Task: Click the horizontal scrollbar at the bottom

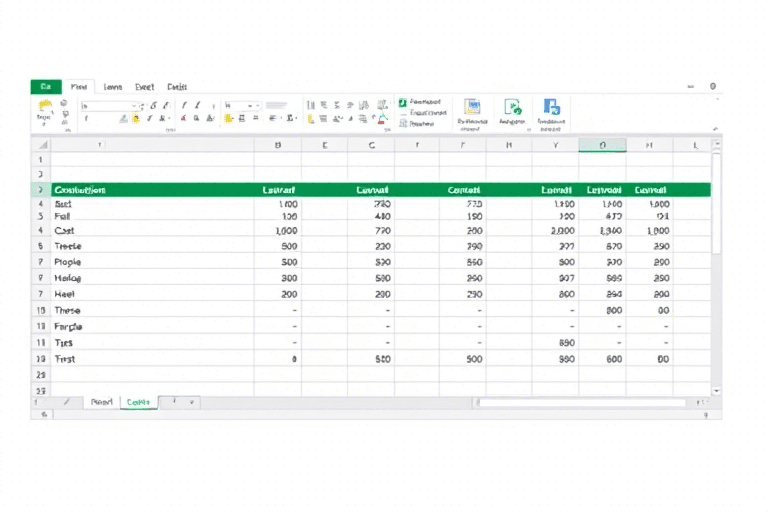Action: (x=580, y=402)
